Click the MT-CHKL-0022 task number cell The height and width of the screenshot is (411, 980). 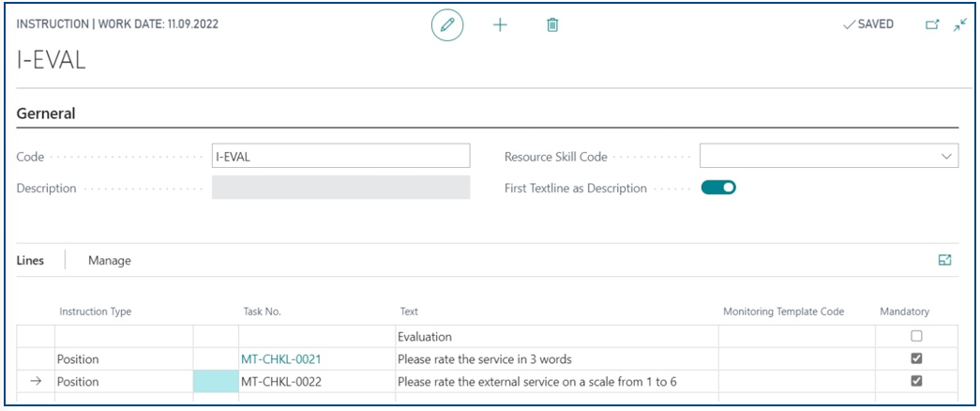tap(317, 381)
